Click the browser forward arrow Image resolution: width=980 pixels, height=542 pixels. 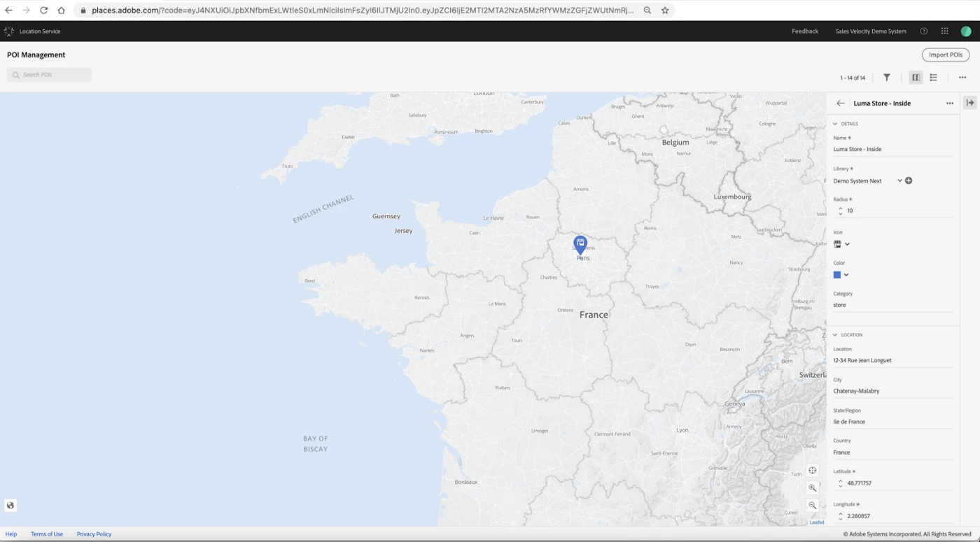tap(26, 10)
